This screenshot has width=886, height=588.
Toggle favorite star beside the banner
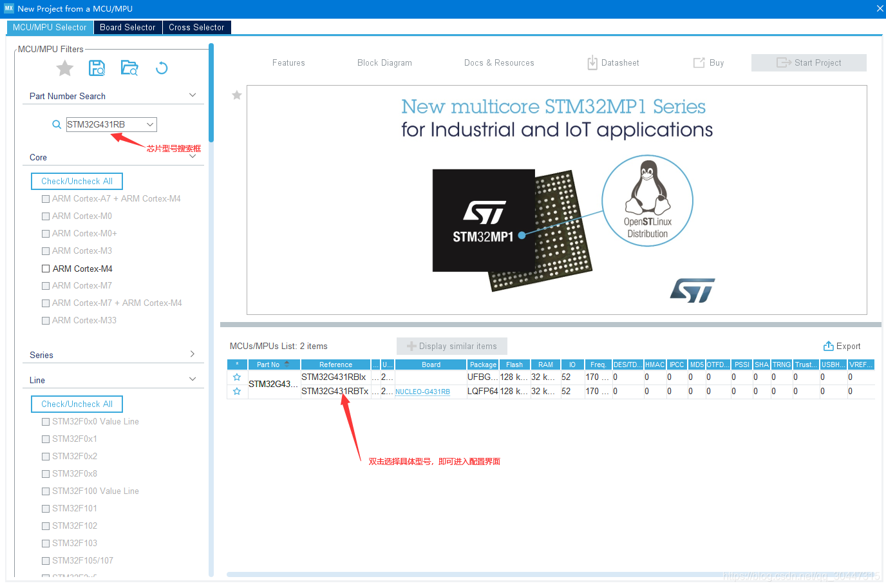(237, 95)
